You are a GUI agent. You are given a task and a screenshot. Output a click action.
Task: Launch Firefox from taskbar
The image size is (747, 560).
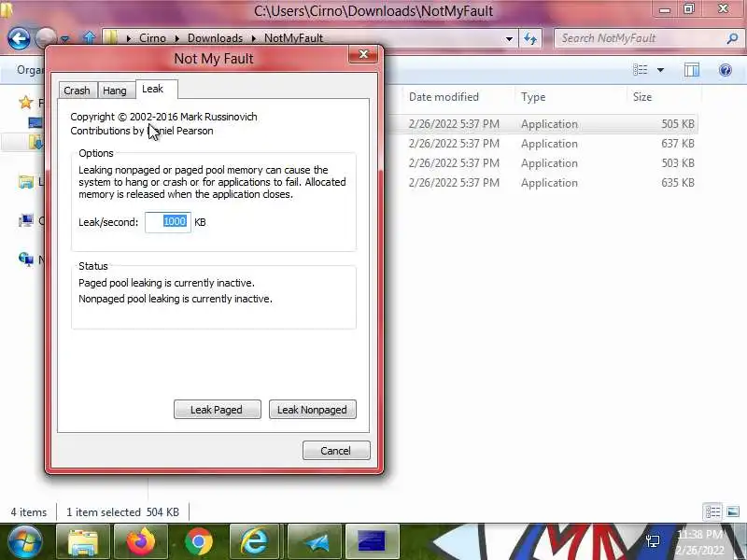point(141,541)
